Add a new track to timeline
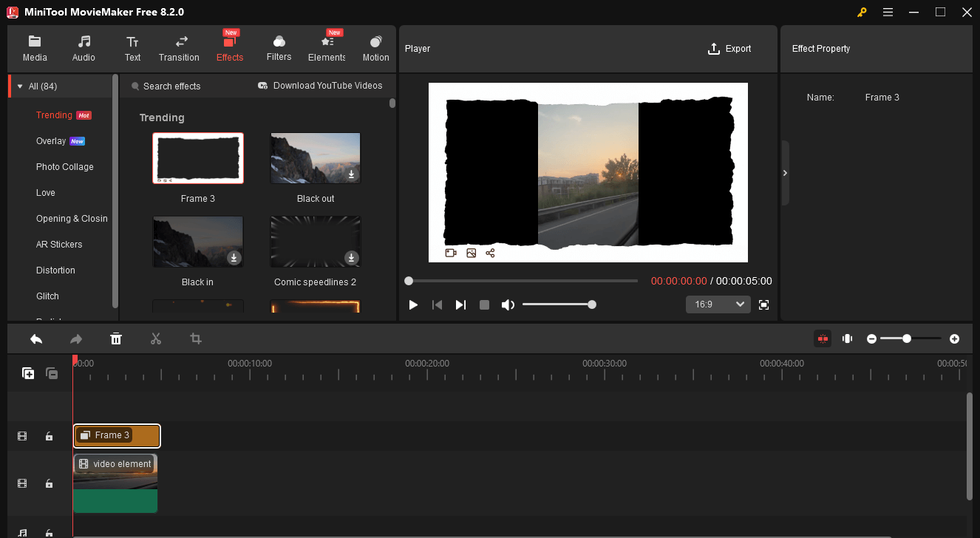 click(x=28, y=373)
